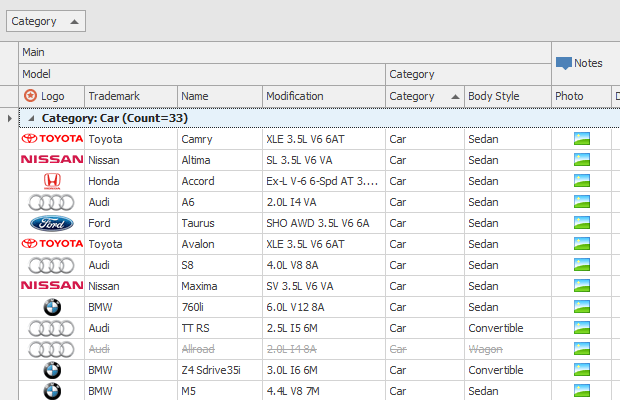The height and width of the screenshot is (400, 620).
Task: Select the strikethrough Audi Allroad row
Action: click(x=220, y=349)
